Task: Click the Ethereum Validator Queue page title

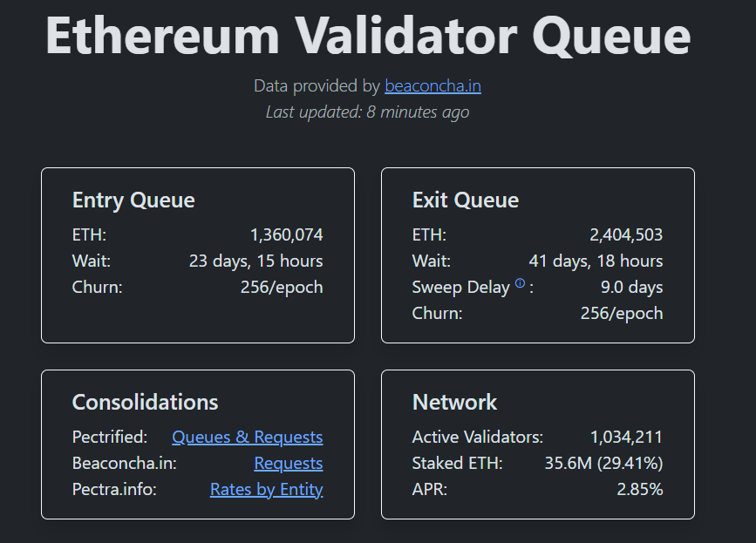Action: [x=368, y=36]
